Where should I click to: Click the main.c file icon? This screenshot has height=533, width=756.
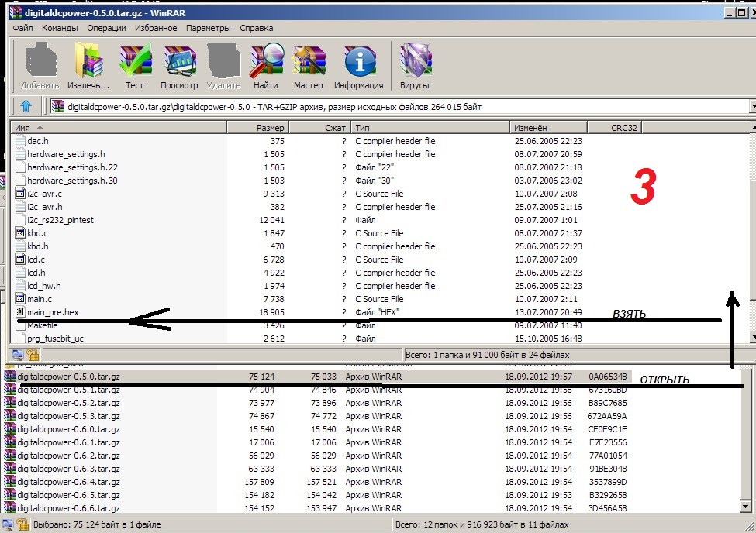coord(20,299)
